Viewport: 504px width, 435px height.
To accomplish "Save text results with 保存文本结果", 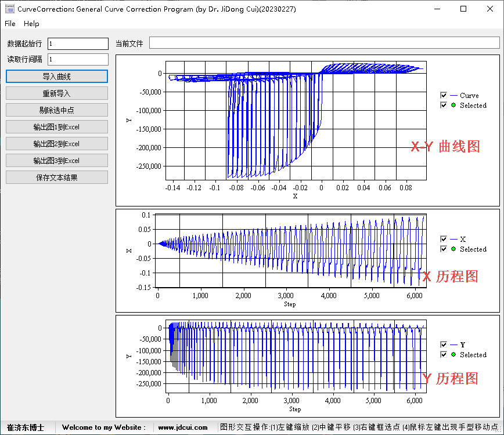I will click(56, 177).
